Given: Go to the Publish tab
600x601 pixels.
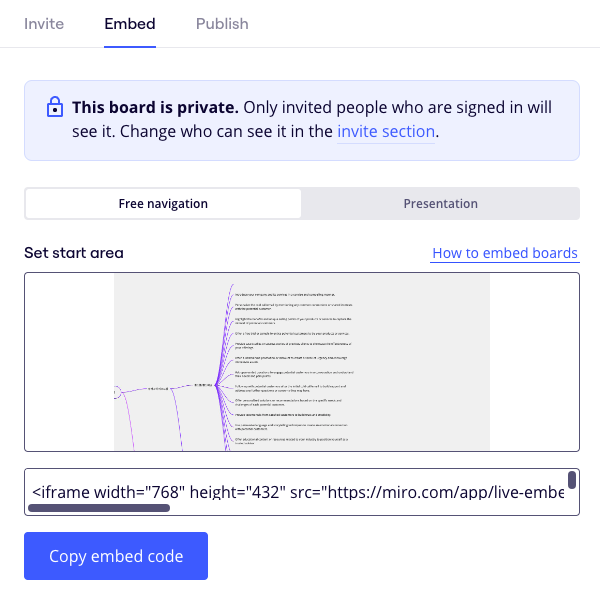Looking at the screenshot, I should coord(222,23).
